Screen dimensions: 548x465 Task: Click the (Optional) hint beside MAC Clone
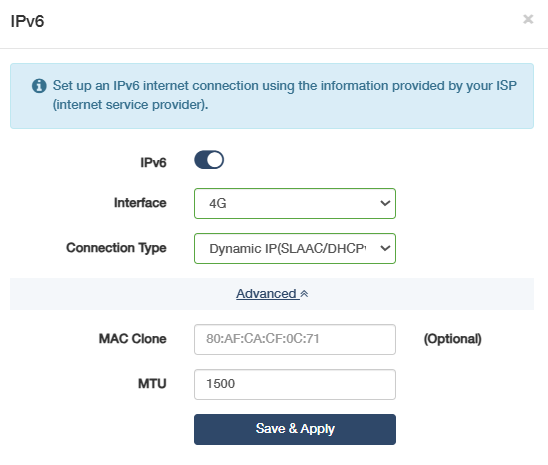tap(453, 339)
